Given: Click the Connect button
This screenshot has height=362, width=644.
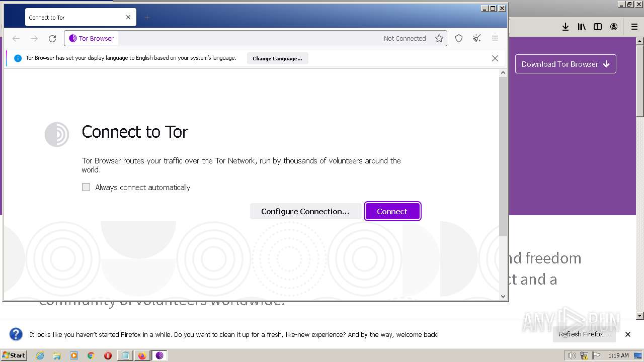Looking at the screenshot, I should click(392, 211).
